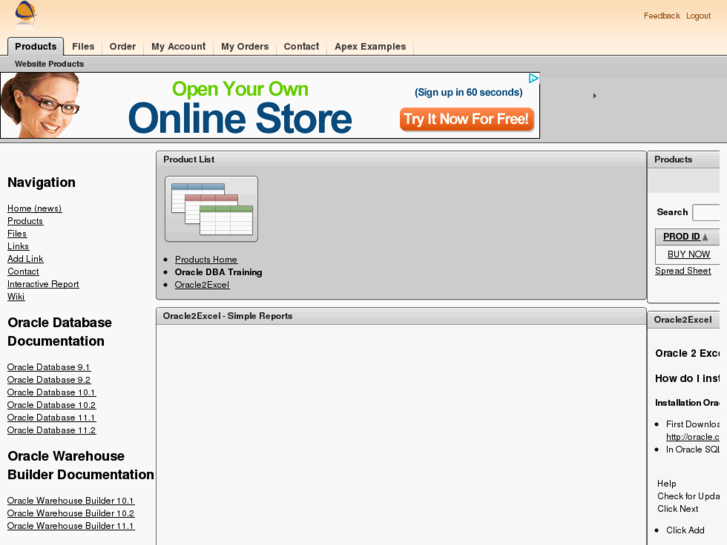Open the Apex Examples tab
This screenshot has height=545, width=727.
click(370, 46)
